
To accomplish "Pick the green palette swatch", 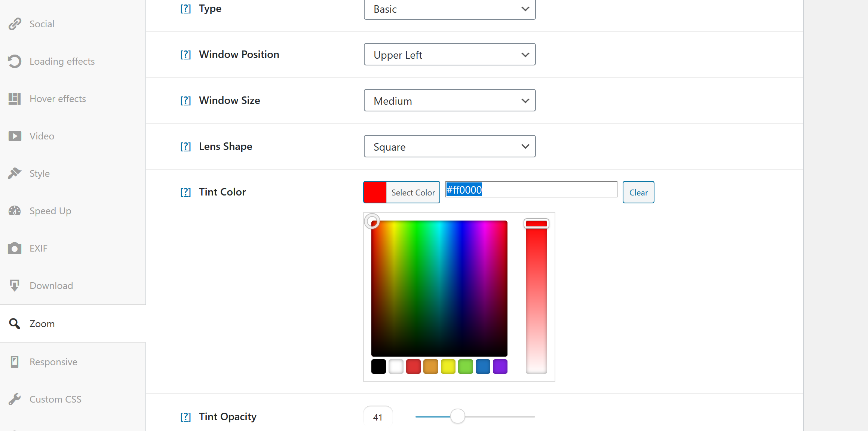I will [466, 367].
